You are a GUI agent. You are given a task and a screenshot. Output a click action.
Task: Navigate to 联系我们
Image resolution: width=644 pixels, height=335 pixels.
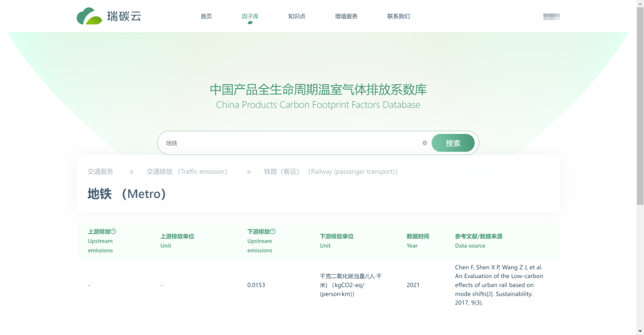click(398, 16)
